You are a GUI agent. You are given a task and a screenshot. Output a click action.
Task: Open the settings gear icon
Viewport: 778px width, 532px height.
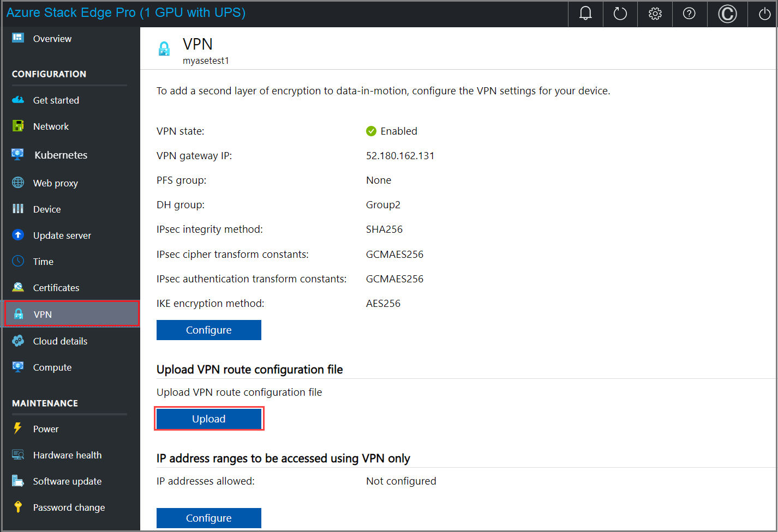point(655,14)
